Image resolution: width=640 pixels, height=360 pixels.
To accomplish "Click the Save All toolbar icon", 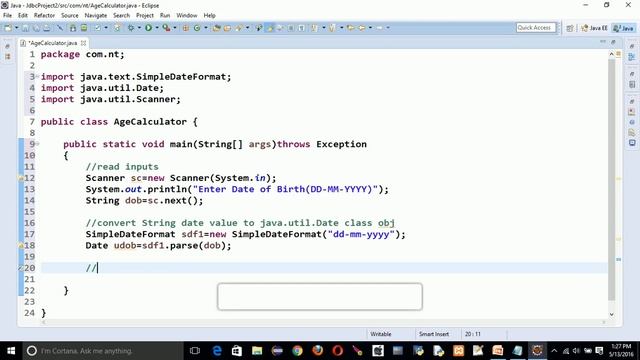I will [x=36, y=28].
